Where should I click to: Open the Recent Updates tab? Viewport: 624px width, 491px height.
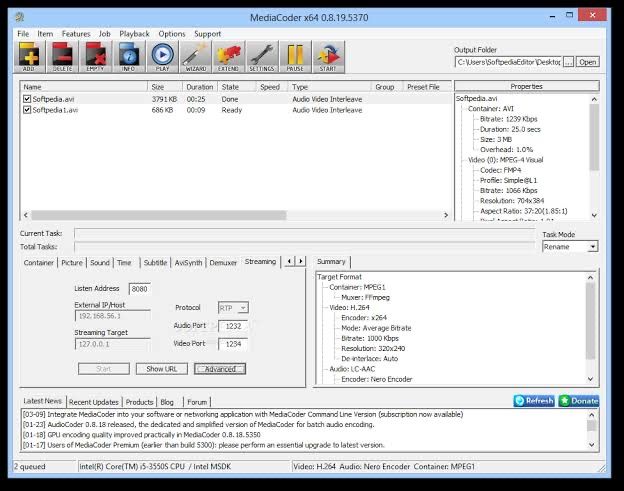pyautogui.click(x=94, y=402)
